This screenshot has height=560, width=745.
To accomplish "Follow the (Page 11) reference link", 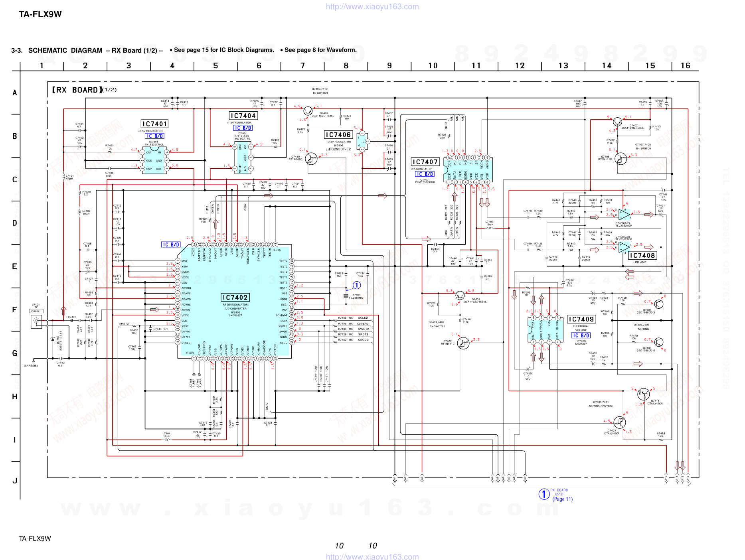I will 563,499.
